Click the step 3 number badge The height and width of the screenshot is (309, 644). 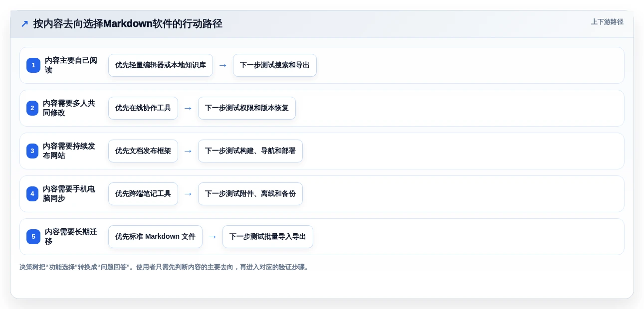coord(32,151)
